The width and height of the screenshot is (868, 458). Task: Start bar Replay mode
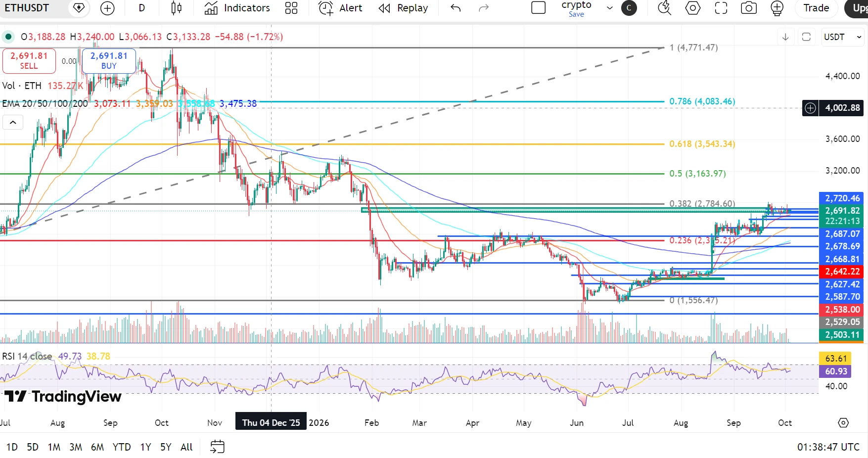pos(403,8)
